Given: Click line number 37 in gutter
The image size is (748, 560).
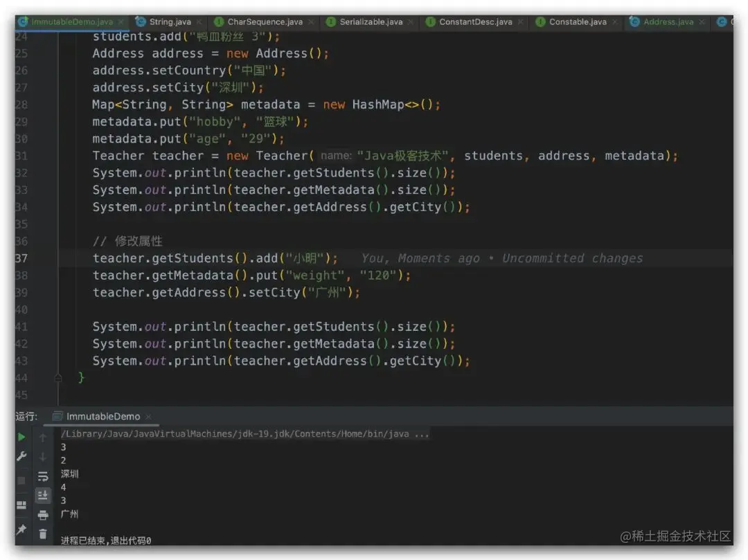Looking at the screenshot, I should point(21,258).
